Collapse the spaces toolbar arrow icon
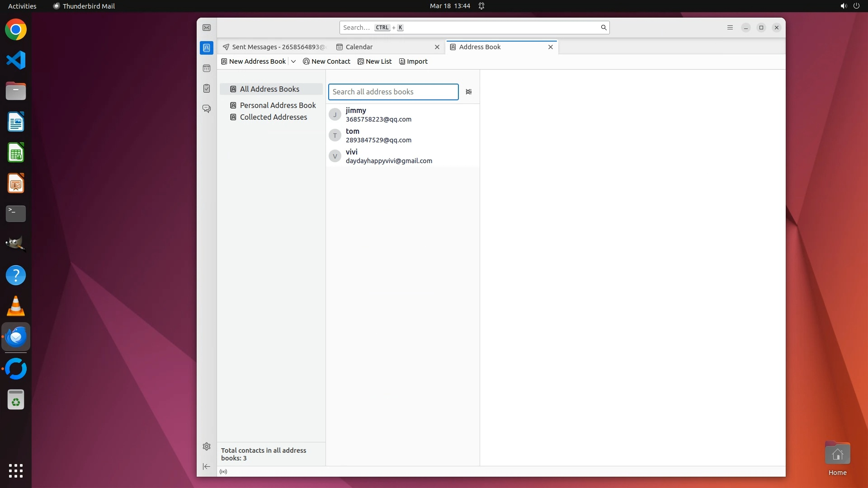The height and width of the screenshot is (488, 868). coord(207,466)
